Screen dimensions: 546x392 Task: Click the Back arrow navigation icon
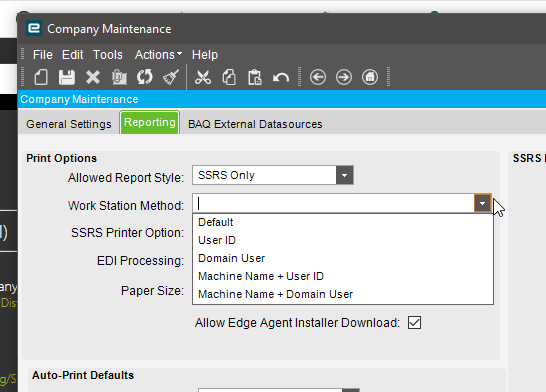point(318,77)
